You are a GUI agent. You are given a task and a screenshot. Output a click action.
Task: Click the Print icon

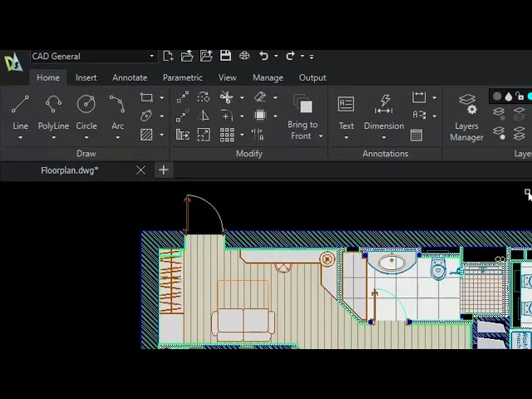(x=244, y=56)
